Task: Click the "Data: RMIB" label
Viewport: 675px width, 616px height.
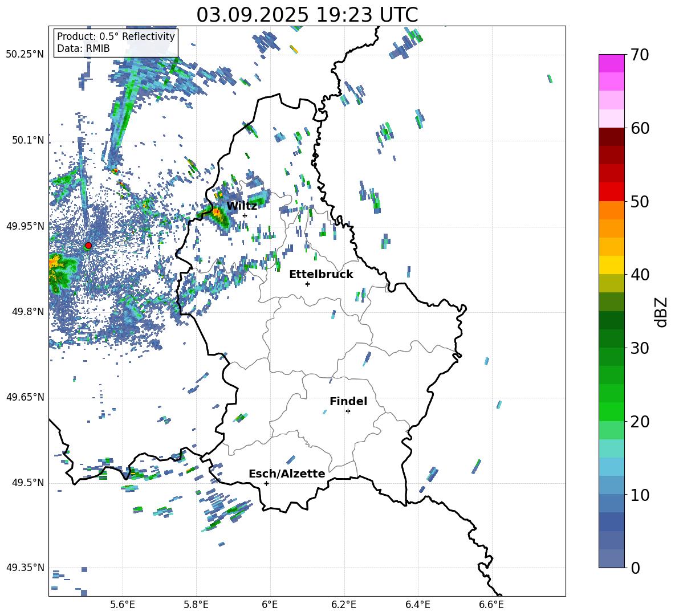Action: pyautogui.click(x=83, y=48)
